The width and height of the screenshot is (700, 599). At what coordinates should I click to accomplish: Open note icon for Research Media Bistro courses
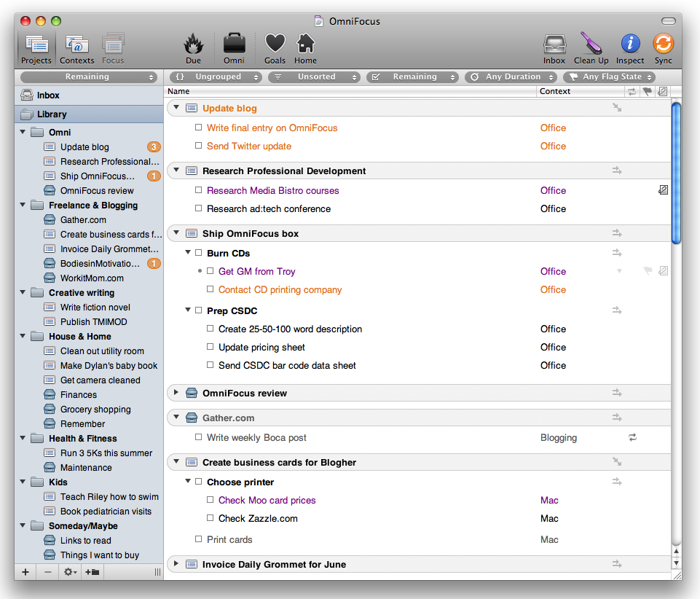click(664, 190)
